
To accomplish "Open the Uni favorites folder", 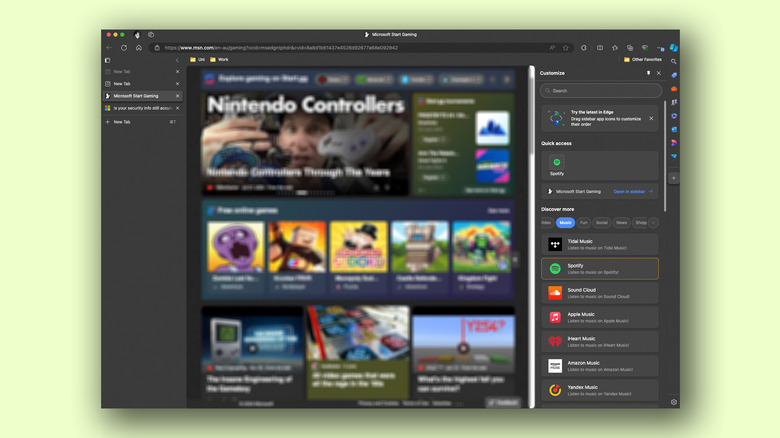I will tap(197, 60).
